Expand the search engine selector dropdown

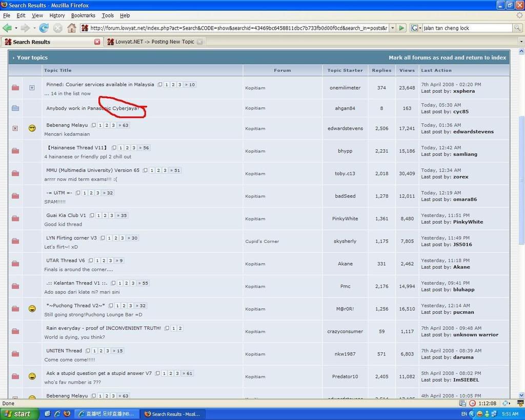coord(415,28)
